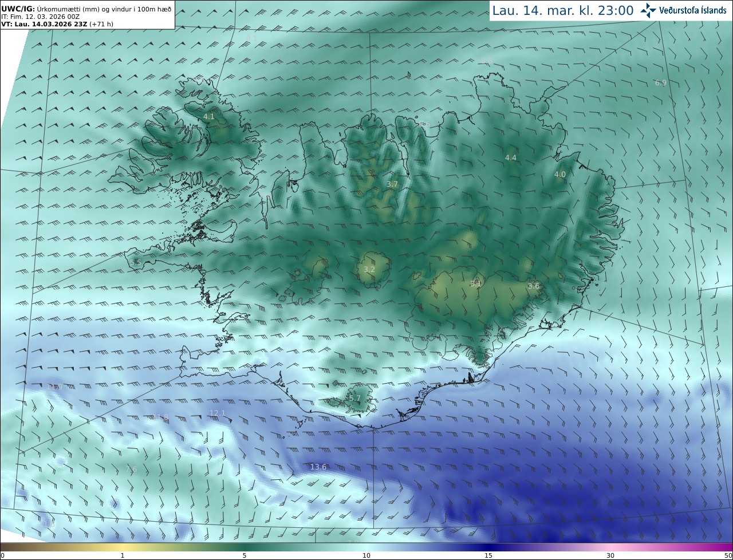Click the 1 tick on the color scale
The height and width of the screenshot is (560, 733).
coord(123,555)
